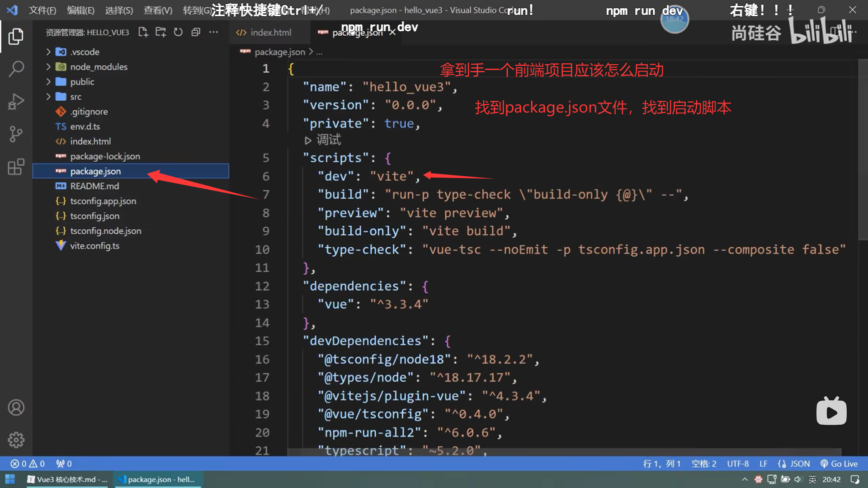
Task: Click line number 6 in gutter
Action: coord(266,176)
